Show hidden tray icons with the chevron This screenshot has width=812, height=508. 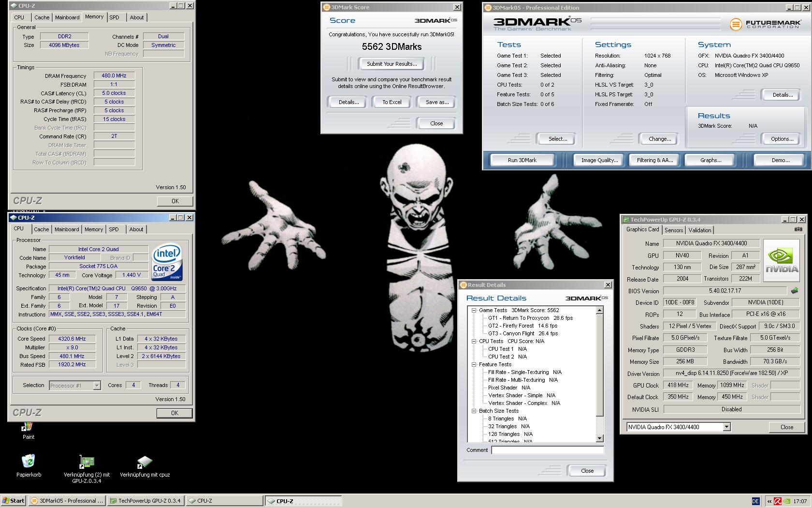(x=769, y=501)
